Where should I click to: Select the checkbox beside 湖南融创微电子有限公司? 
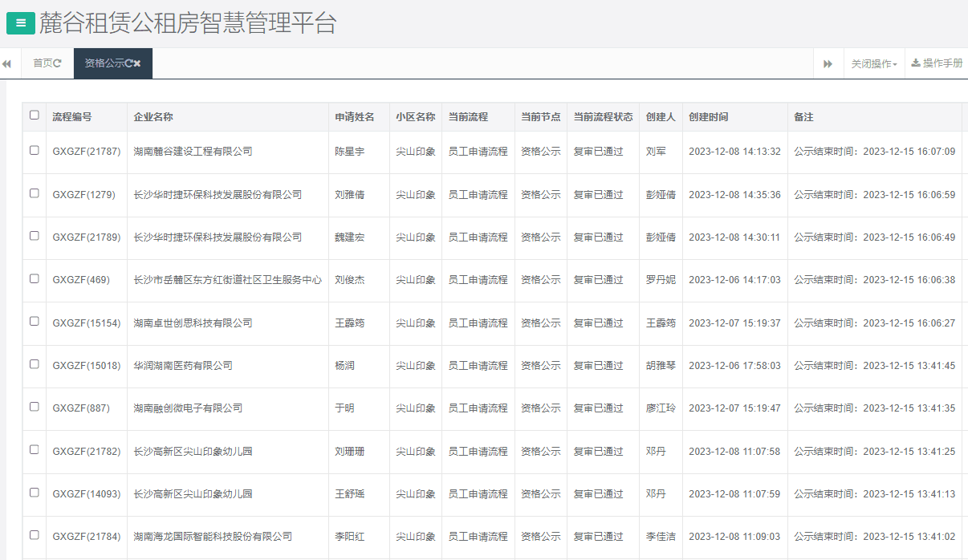point(34,408)
